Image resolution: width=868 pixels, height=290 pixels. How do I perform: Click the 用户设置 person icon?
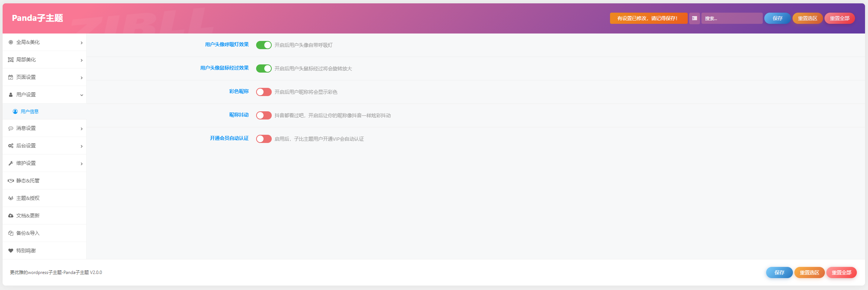[11, 95]
